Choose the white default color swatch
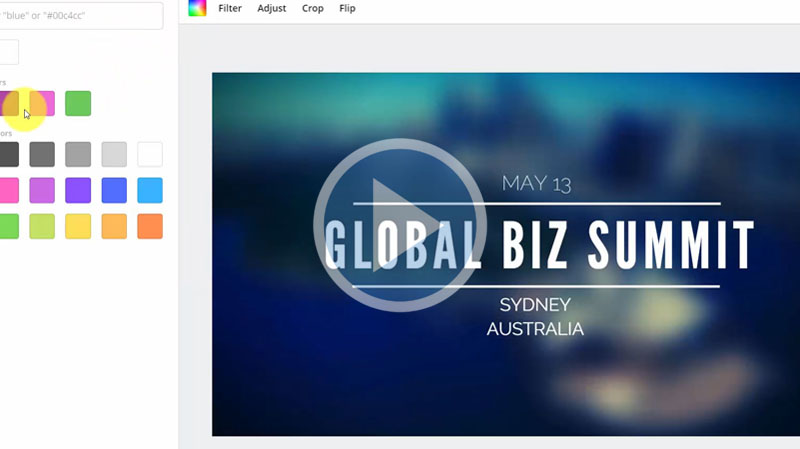This screenshot has width=800, height=449. 150,154
